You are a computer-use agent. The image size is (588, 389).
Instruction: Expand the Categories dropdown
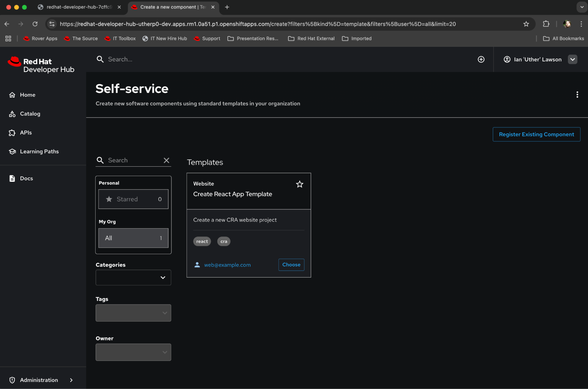click(133, 278)
